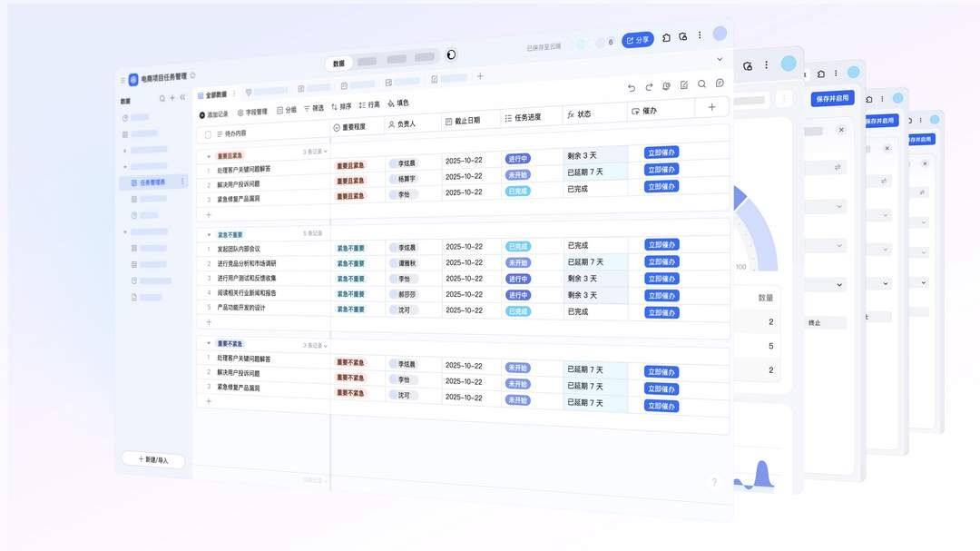Open the 筛选 filter tool

point(307,109)
